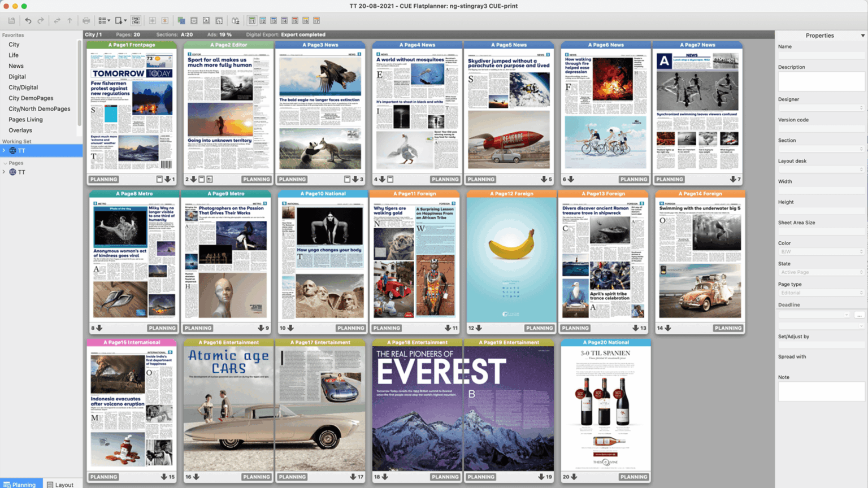Screen dimensions: 868x488
Task: Switch to the Layout tab
Action: click(60, 484)
